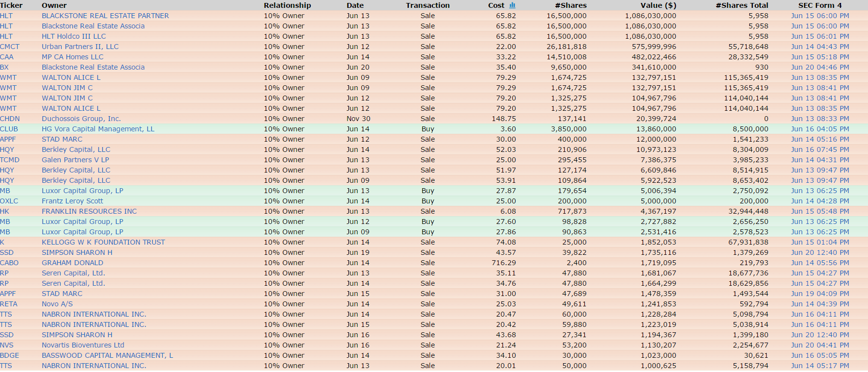
Task: Sort by the Value ($) column header
Action: click(658, 5)
